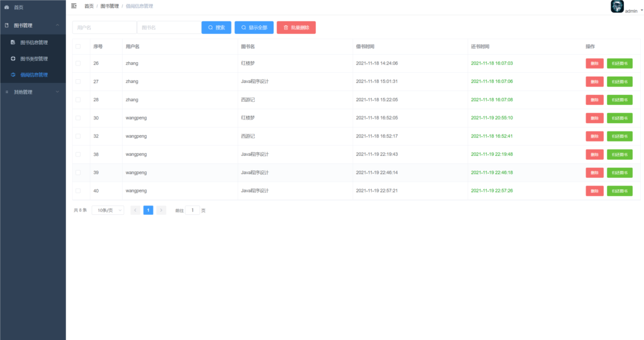This screenshot has width=644, height=340.
Task: Check the row with 序号 39
Action: [x=78, y=172]
